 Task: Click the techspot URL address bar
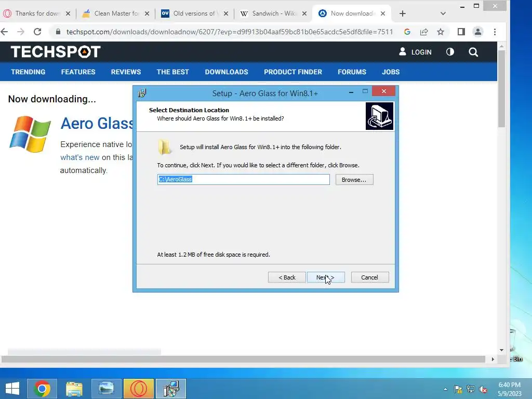pyautogui.click(x=229, y=32)
